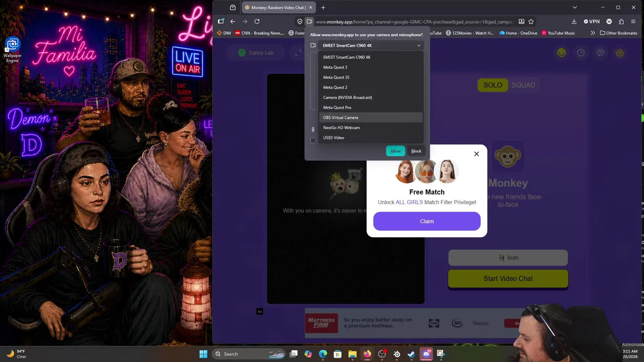This screenshot has height=362, width=644.
Task: Block camera and microphone access
Action: tap(416, 151)
